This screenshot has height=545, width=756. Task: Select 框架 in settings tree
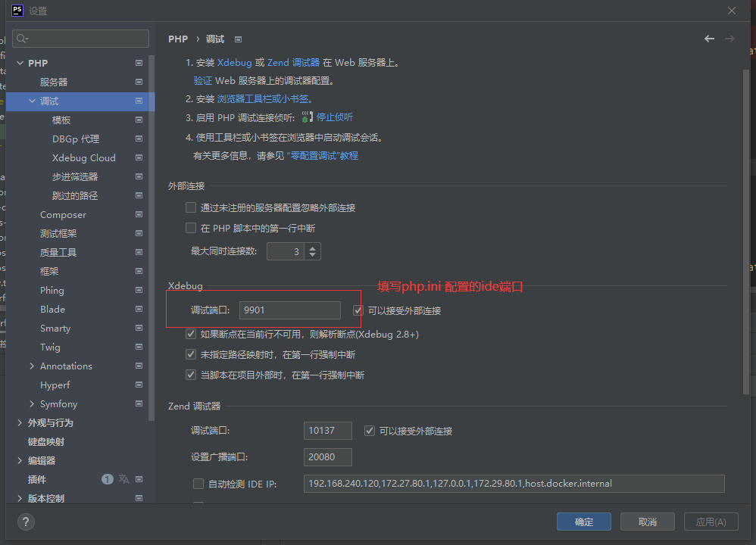49,271
